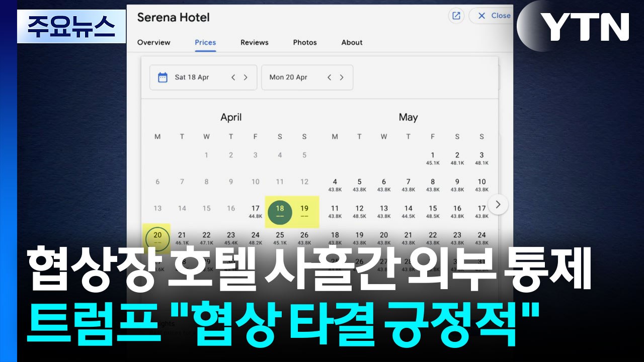This screenshot has width=644, height=362.
Task: Move check-in date forward one day
Action: (246, 77)
